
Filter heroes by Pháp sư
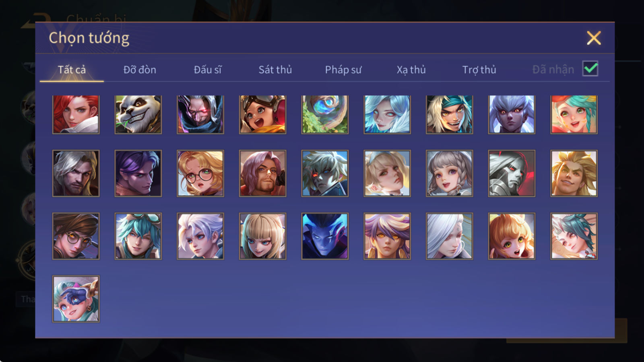[x=343, y=70]
